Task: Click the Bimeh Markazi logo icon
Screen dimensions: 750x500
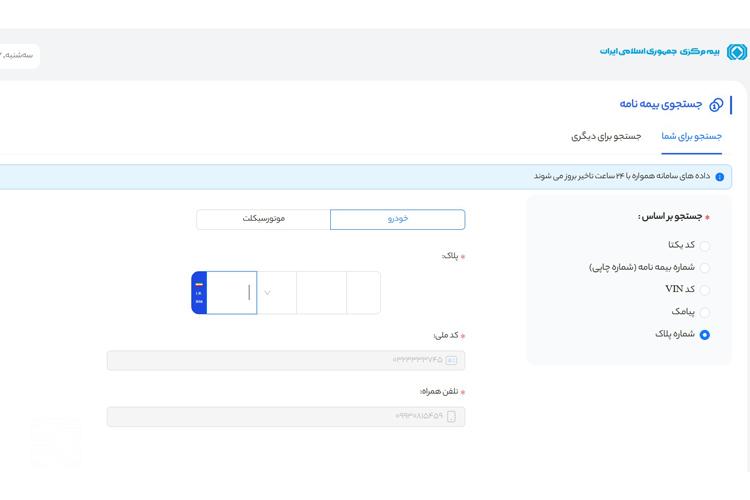Action: click(x=737, y=52)
